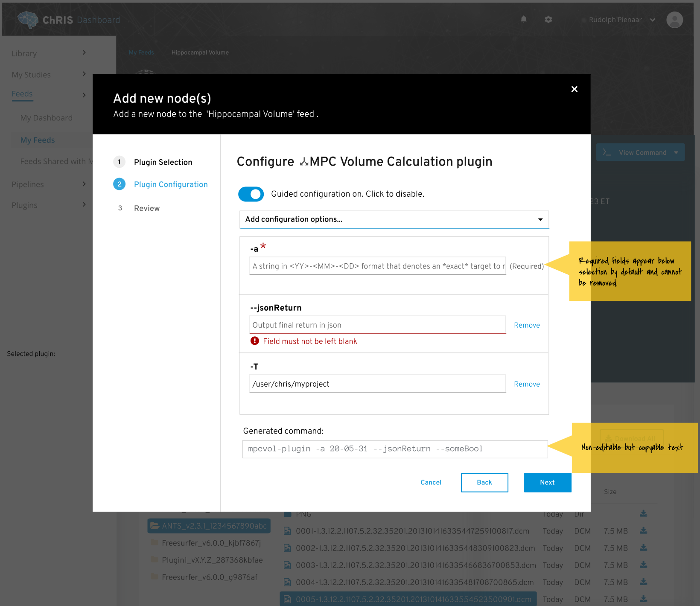Download the 0004 dcm file
This screenshot has height=606, width=700.
(644, 582)
